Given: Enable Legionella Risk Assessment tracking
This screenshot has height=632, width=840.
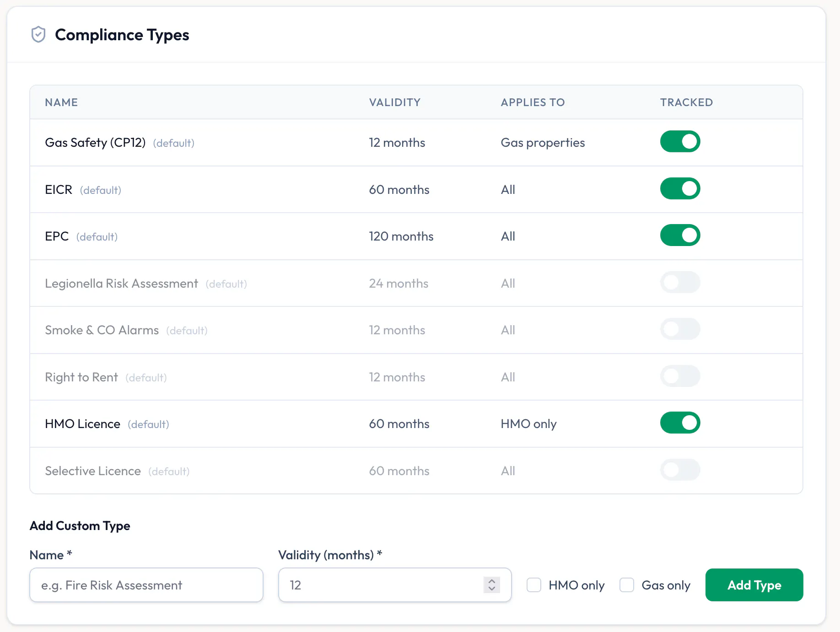Looking at the screenshot, I should [680, 282].
